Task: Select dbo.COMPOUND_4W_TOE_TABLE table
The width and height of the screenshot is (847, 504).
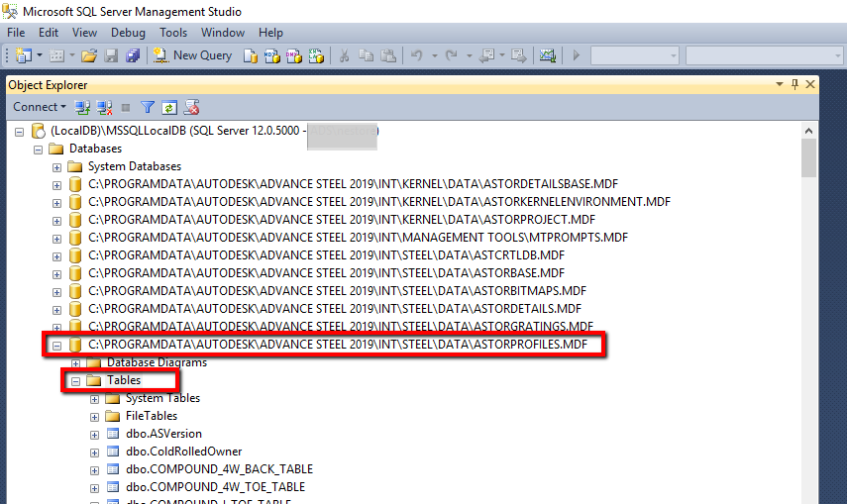Action: click(216, 487)
